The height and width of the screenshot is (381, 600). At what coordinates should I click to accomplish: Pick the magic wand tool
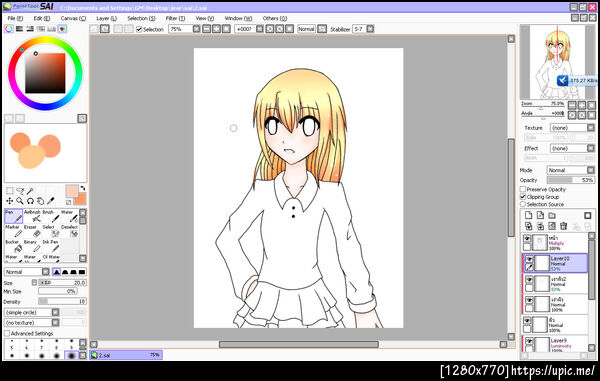tap(30, 190)
